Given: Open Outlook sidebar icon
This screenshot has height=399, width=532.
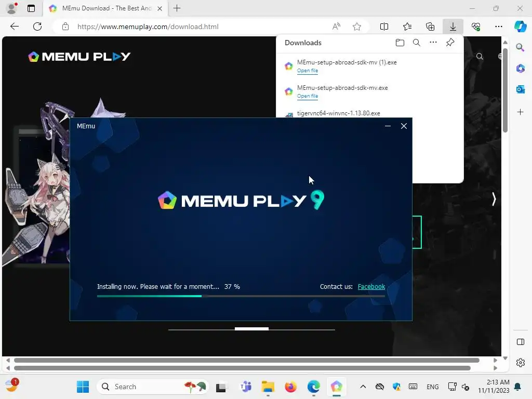Looking at the screenshot, I should pos(520,89).
